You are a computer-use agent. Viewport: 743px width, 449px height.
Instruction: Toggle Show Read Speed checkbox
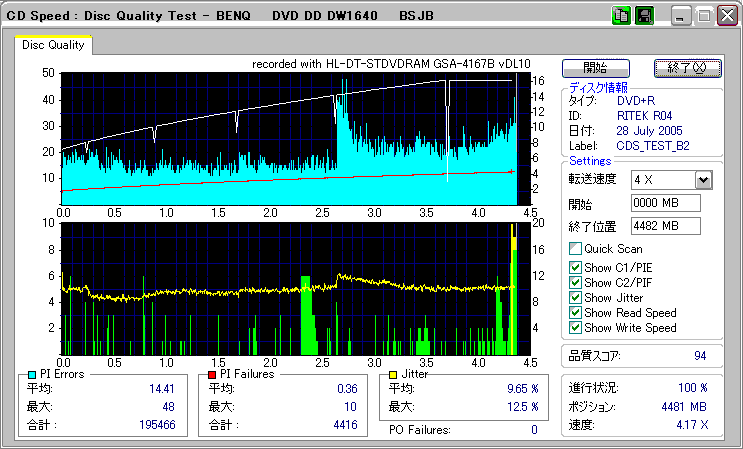coord(574,313)
